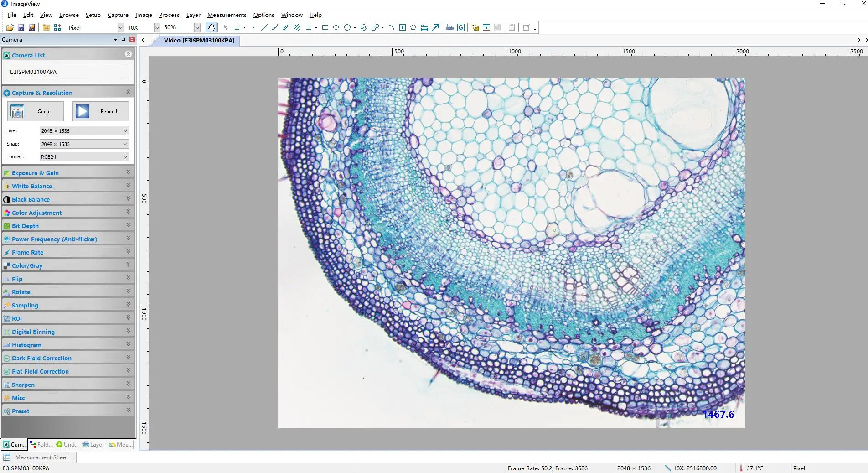Select the arrow annotation tool

point(435,27)
